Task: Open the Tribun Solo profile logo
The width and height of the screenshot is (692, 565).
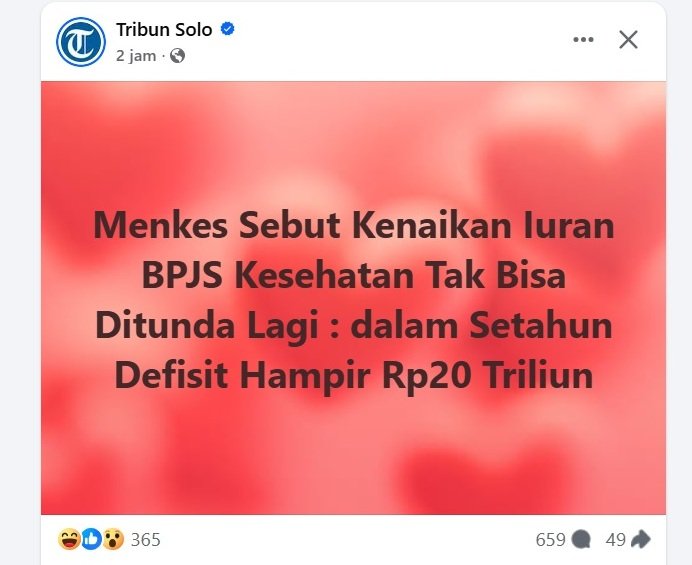Action: pyautogui.click(x=81, y=42)
